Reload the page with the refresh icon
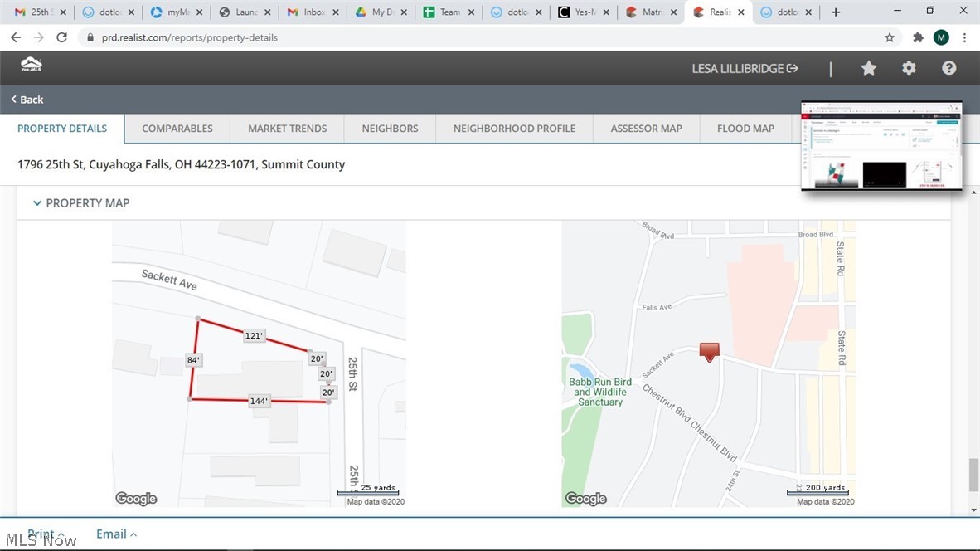The image size is (980, 551). point(61,37)
